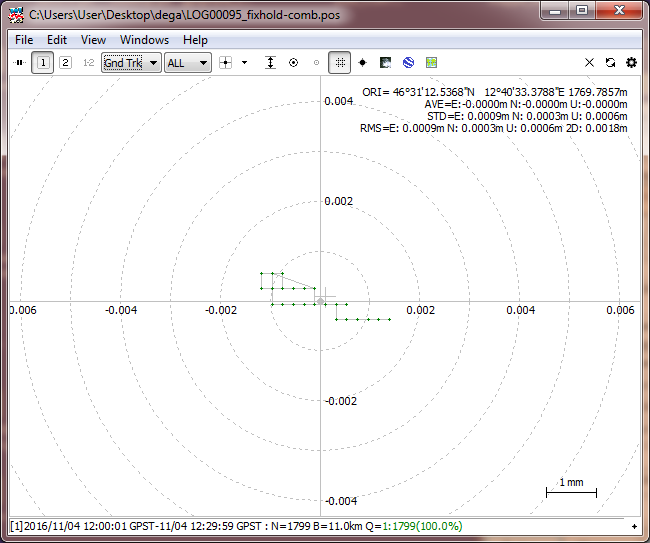Click the show point marker icon
The width and height of the screenshot is (650, 543).
[x=362, y=63]
